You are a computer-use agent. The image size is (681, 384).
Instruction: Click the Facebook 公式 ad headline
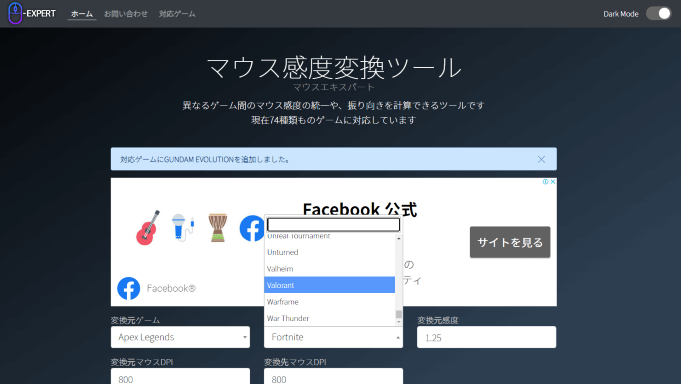click(360, 209)
